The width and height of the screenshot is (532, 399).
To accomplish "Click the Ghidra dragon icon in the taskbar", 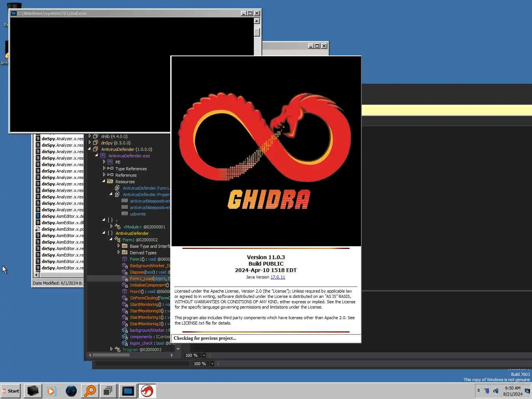I will [x=147, y=391].
